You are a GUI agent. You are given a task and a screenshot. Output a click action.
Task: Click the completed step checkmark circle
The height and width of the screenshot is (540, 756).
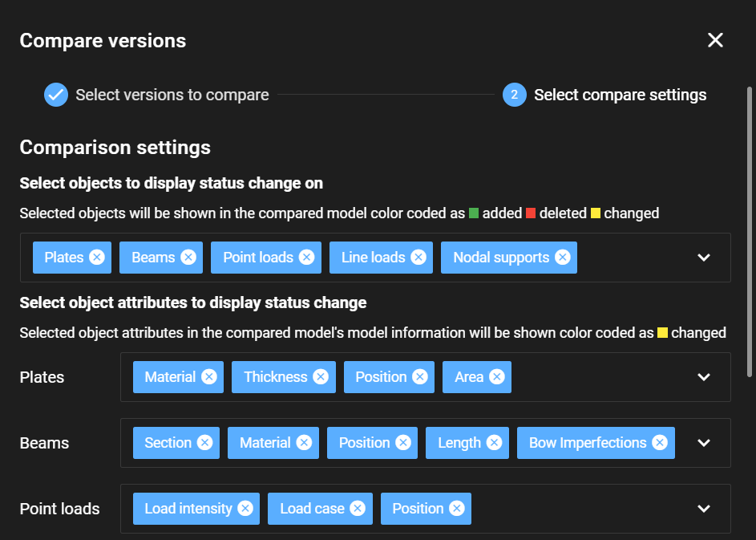tap(56, 95)
